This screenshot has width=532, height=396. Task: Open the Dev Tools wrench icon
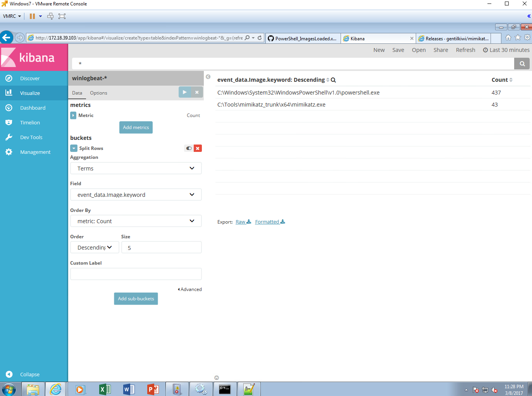pos(9,137)
